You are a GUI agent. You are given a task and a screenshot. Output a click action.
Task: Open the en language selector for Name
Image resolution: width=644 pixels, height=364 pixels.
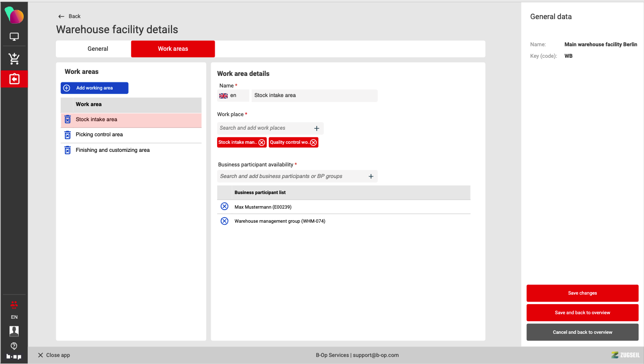coord(233,96)
